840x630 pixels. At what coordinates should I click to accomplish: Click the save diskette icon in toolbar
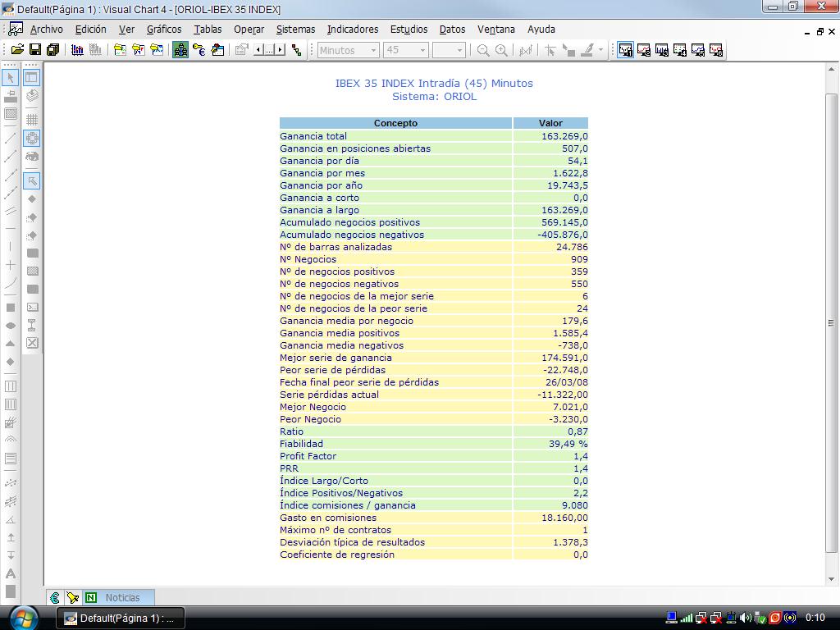click(34, 50)
